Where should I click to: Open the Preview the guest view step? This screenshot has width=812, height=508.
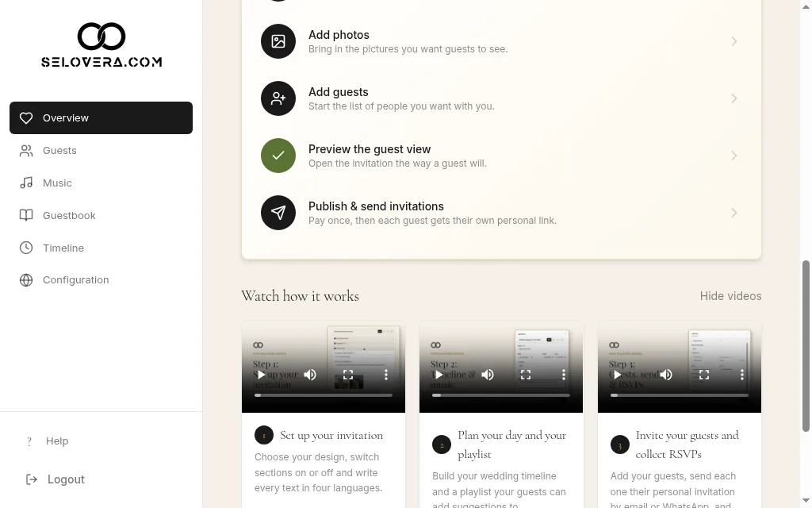[x=501, y=155]
